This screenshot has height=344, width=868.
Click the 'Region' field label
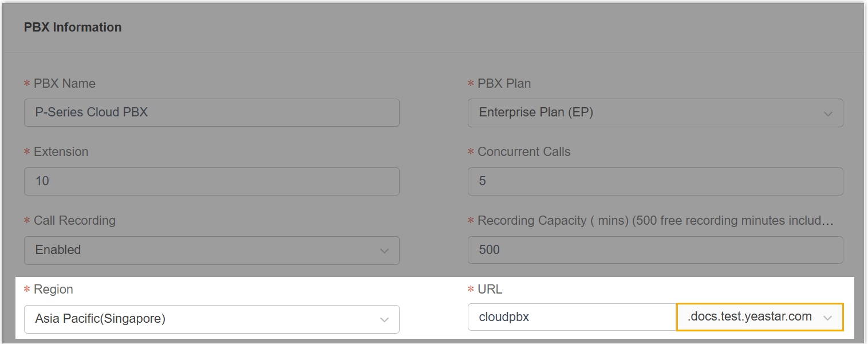point(53,290)
